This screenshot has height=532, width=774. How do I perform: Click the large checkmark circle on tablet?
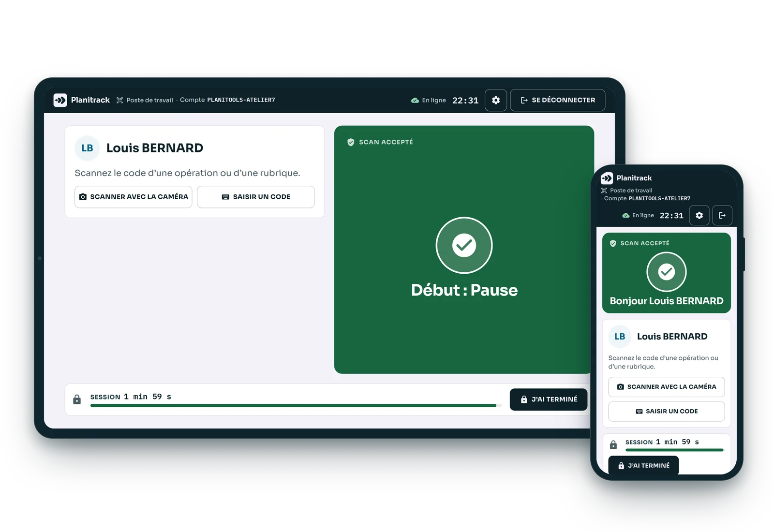click(464, 245)
